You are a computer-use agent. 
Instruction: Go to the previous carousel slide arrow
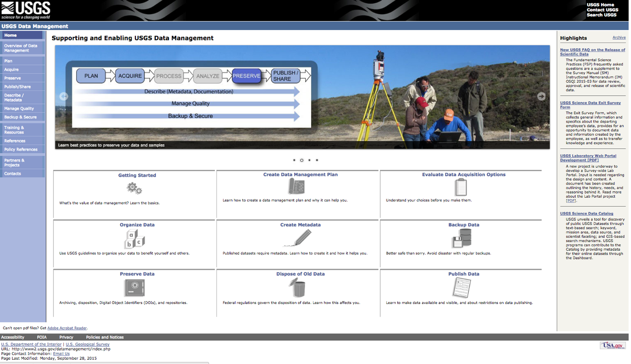click(x=64, y=96)
